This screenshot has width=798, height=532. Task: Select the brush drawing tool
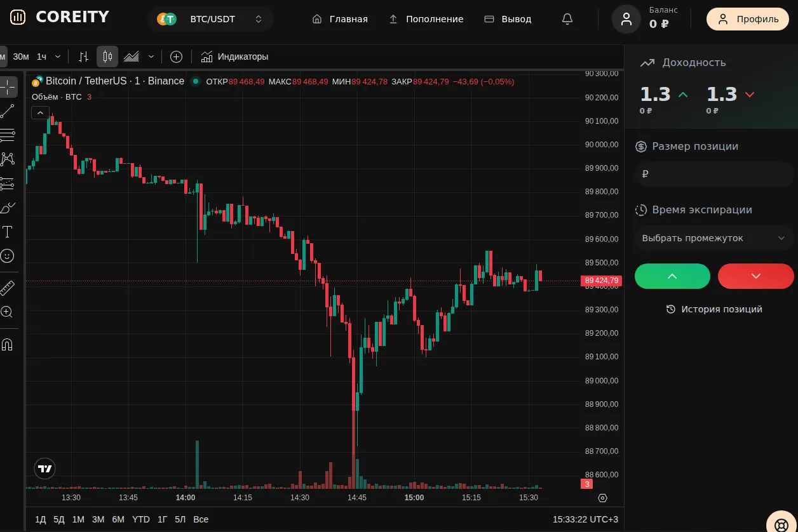tap(7, 208)
